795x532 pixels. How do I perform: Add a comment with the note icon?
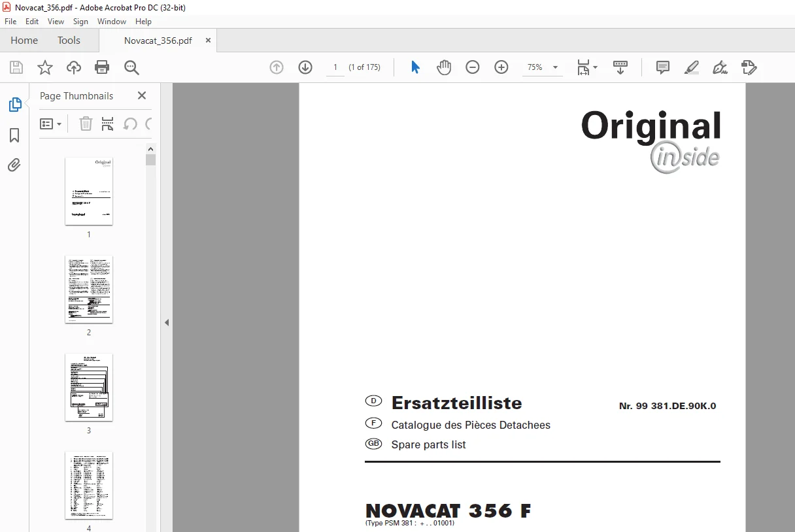[x=663, y=67]
